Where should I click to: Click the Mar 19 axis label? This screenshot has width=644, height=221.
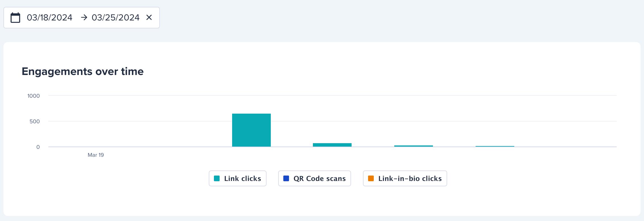tap(96, 155)
